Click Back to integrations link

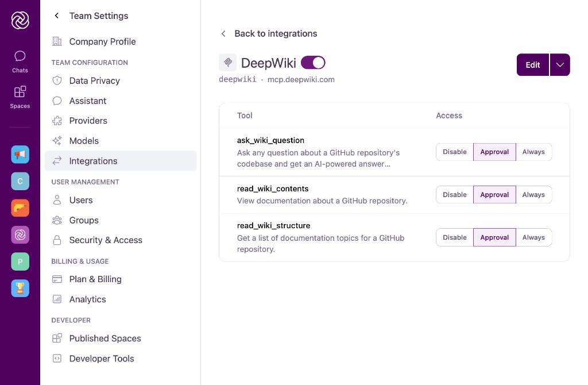(269, 33)
